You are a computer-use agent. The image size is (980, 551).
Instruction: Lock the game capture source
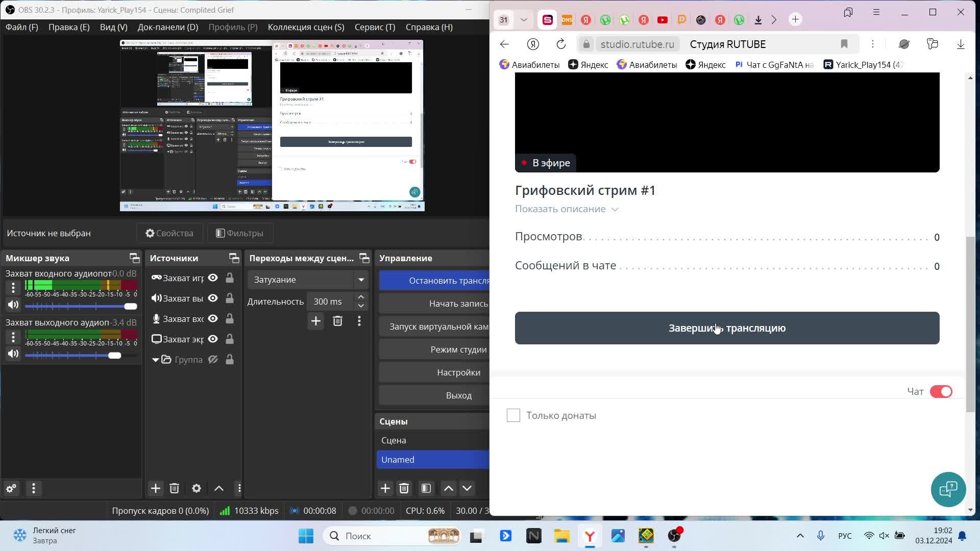[230, 278]
